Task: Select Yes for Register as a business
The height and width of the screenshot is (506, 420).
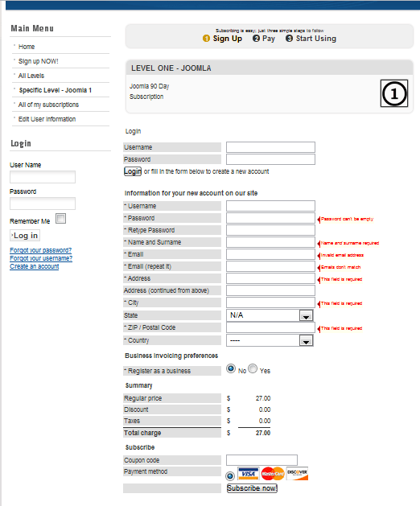Action: point(253,368)
